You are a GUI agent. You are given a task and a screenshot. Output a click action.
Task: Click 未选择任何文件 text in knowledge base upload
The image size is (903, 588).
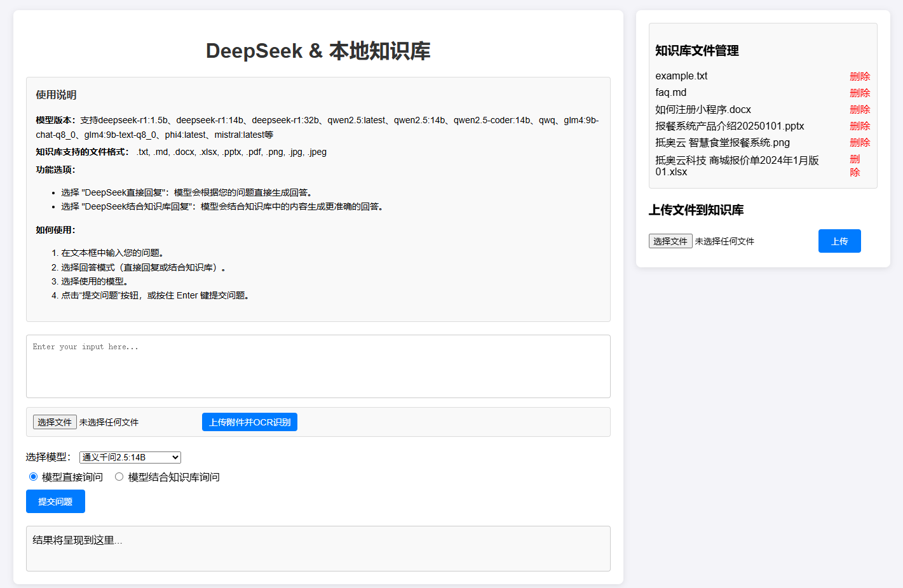[x=724, y=241]
